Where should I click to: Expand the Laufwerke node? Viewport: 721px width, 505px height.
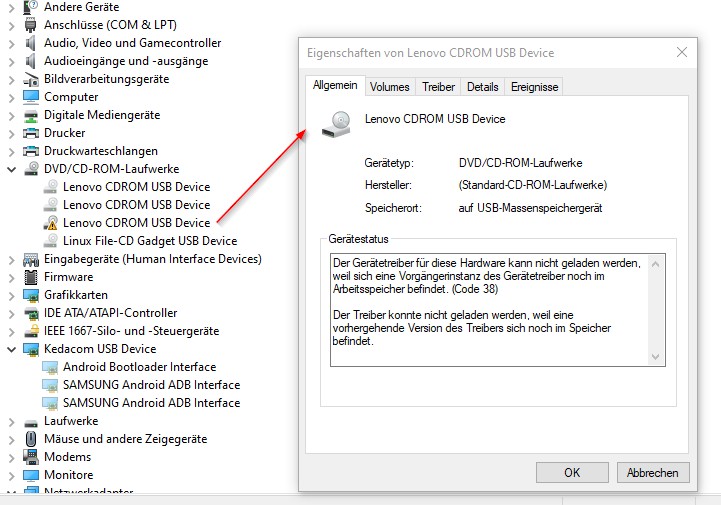pyautogui.click(x=11, y=421)
